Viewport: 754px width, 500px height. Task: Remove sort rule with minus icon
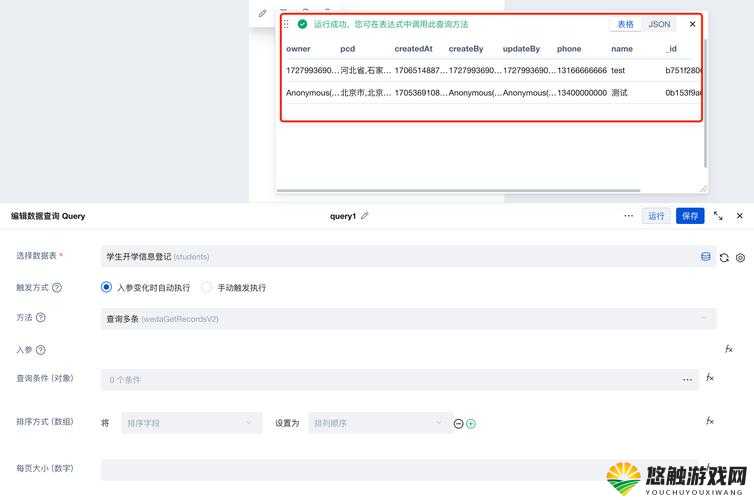pyautogui.click(x=458, y=424)
